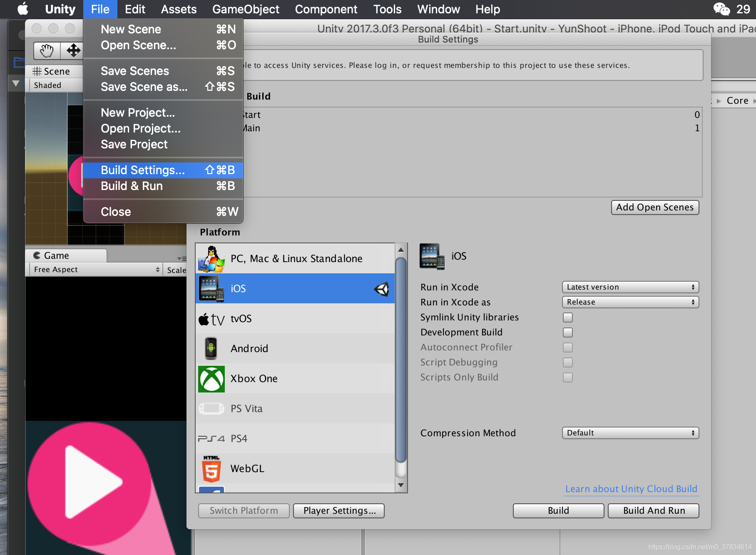This screenshot has width=756, height=555.
Task: Choose Close from File menu
Action: 163,212
